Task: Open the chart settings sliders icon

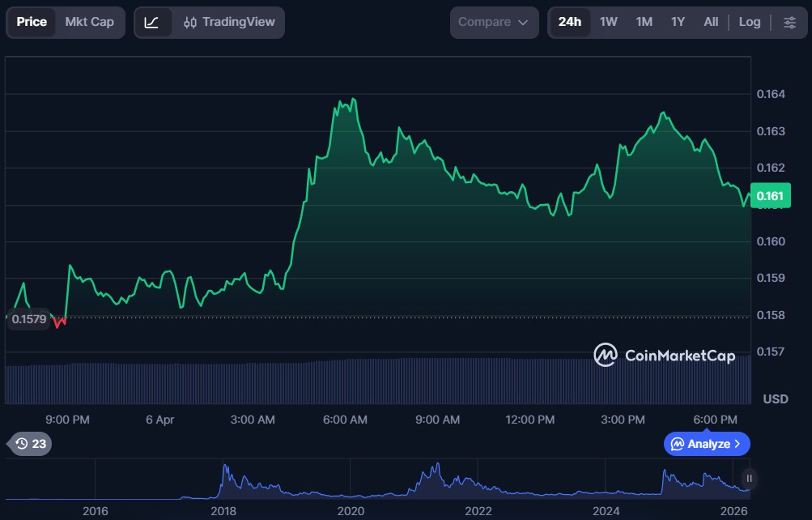Action: (x=789, y=22)
